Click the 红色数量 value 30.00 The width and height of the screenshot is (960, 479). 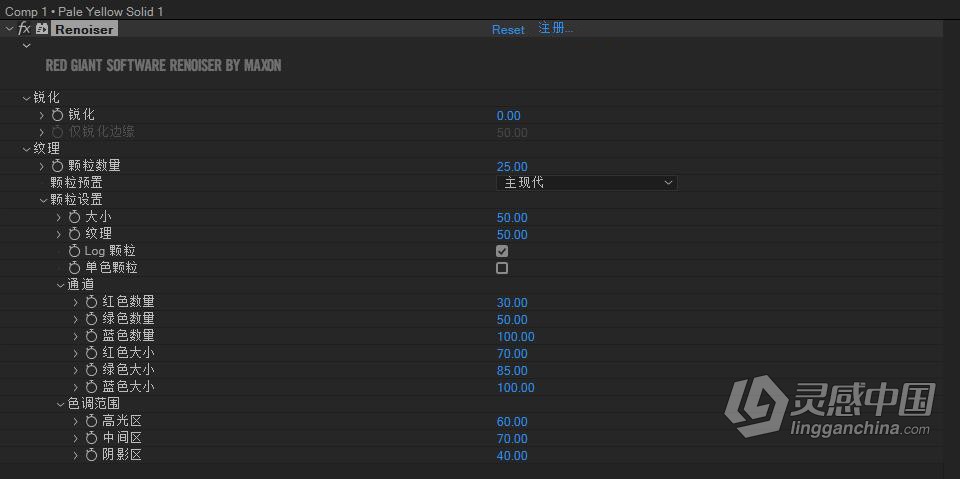pos(512,303)
